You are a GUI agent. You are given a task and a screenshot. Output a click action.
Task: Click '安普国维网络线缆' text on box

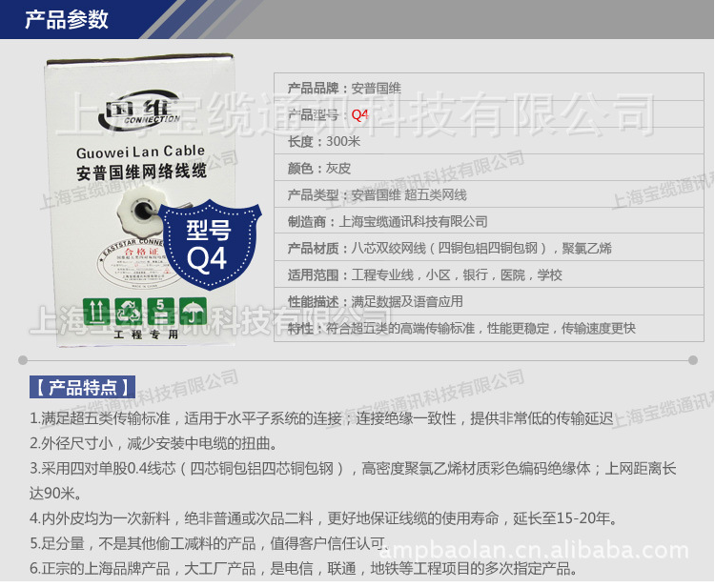click(x=141, y=172)
